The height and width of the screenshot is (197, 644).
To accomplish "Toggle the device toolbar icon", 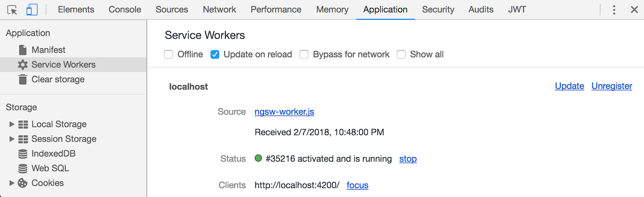I will [32, 10].
